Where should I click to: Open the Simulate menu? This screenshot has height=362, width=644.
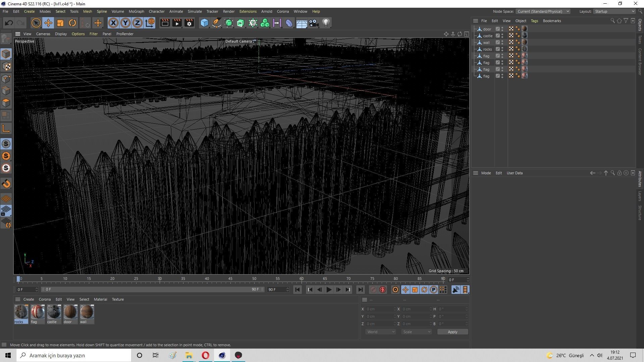pos(195,11)
